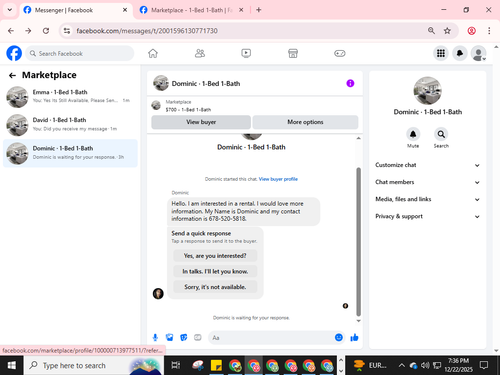Open the Sticky Notes taskbar app
This screenshot has height=375, width=500.
coord(216,365)
